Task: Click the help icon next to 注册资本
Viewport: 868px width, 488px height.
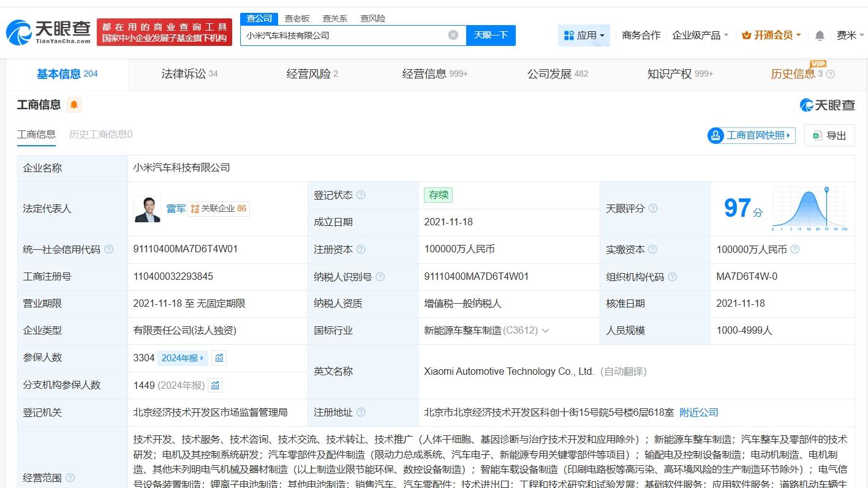Action: pos(361,249)
